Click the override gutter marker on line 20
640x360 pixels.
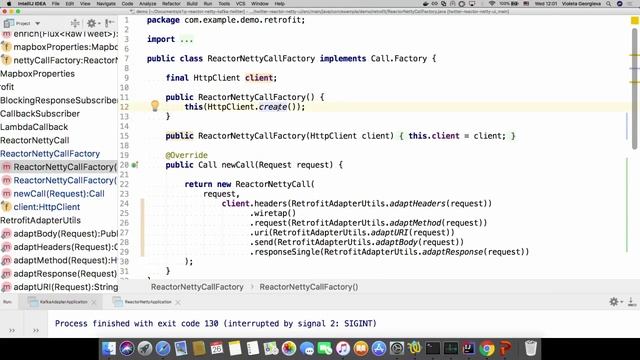[x=135, y=165]
